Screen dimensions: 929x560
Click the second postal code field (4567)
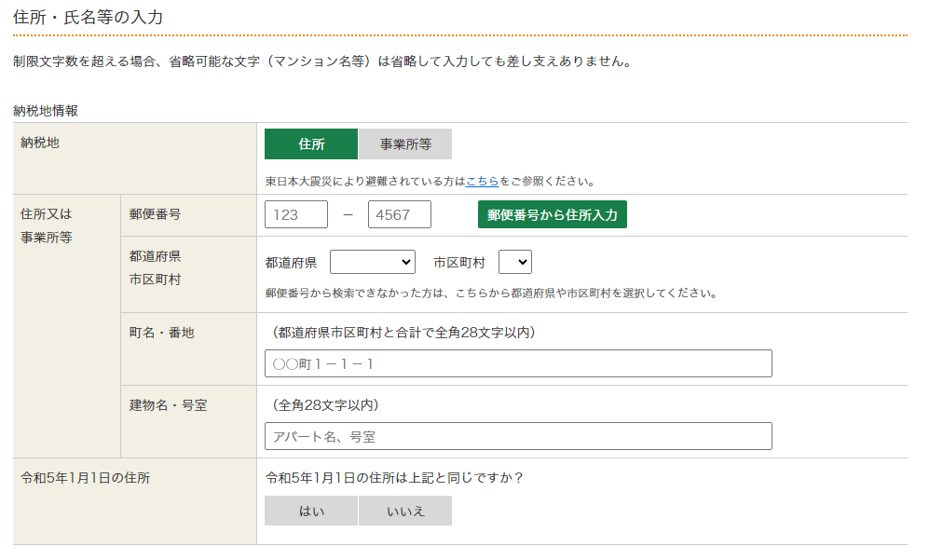pos(400,214)
